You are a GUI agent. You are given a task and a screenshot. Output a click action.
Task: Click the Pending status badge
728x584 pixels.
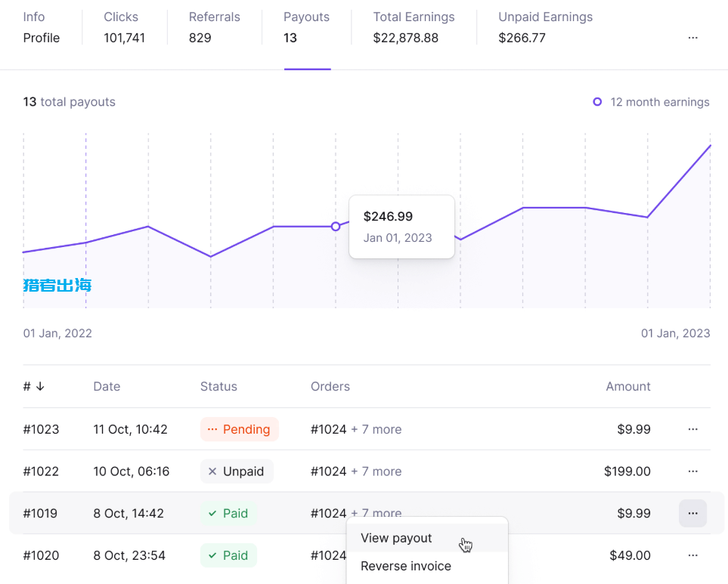(x=239, y=429)
